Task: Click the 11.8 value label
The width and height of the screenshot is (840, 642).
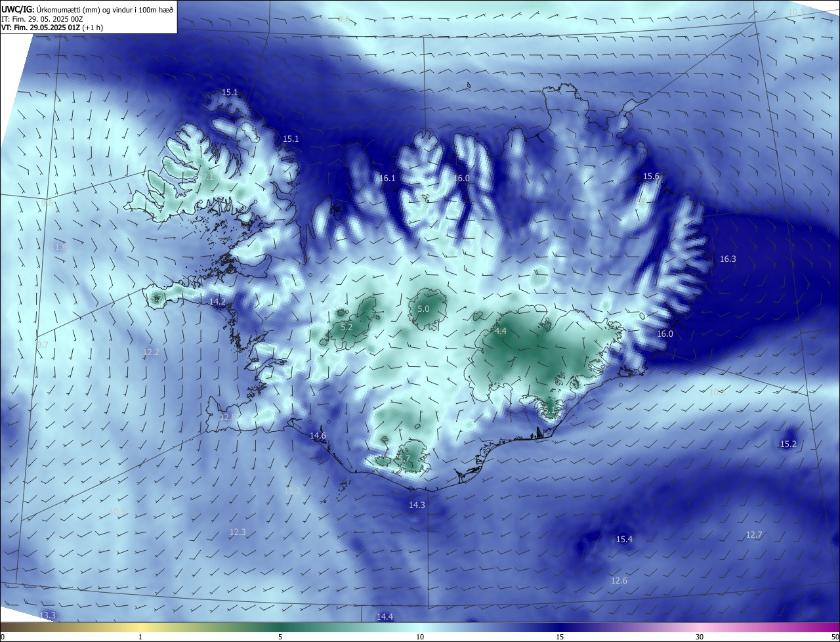Action: [x=59, y=247]
